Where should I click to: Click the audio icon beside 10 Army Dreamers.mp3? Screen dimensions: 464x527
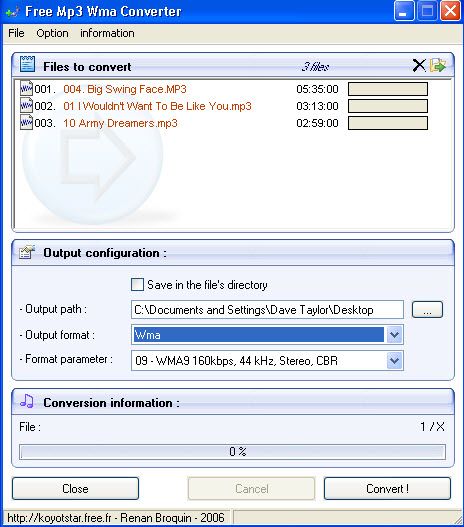(27, 123)
